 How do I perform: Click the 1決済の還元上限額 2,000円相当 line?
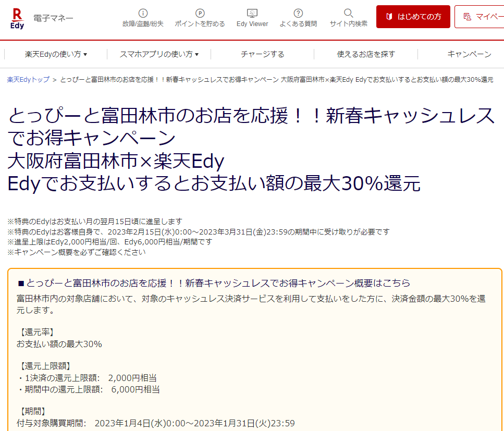click(87, 378)
